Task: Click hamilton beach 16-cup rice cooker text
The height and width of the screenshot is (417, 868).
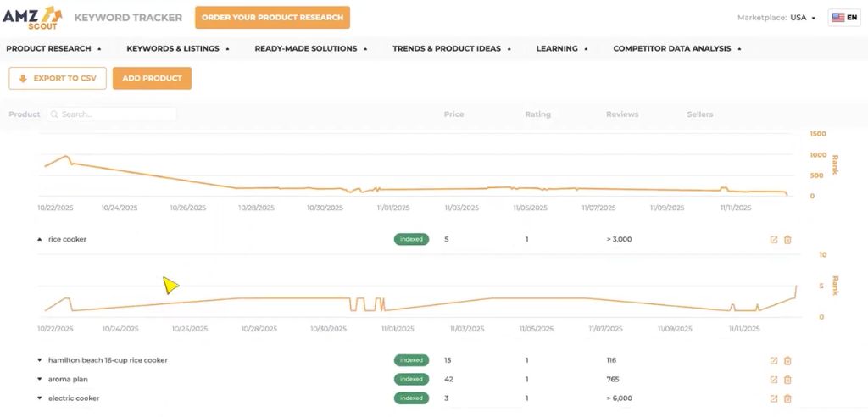Action: [108, 360]
